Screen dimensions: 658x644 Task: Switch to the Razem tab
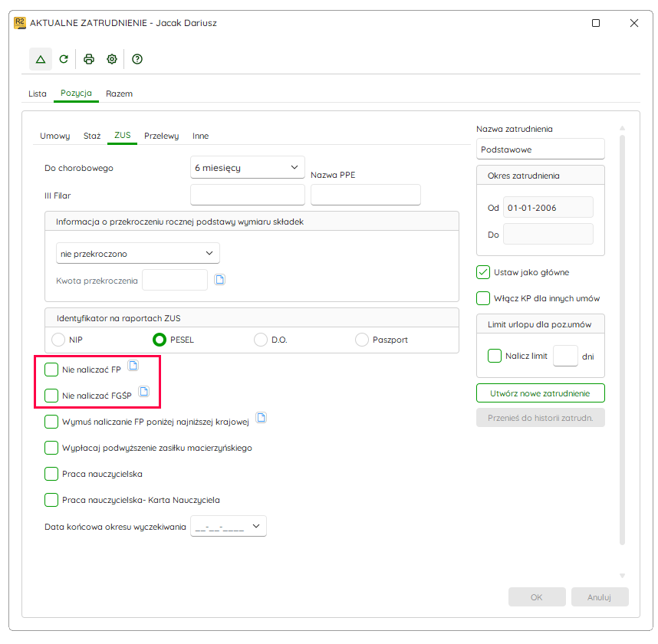click(x=119, y=94)
